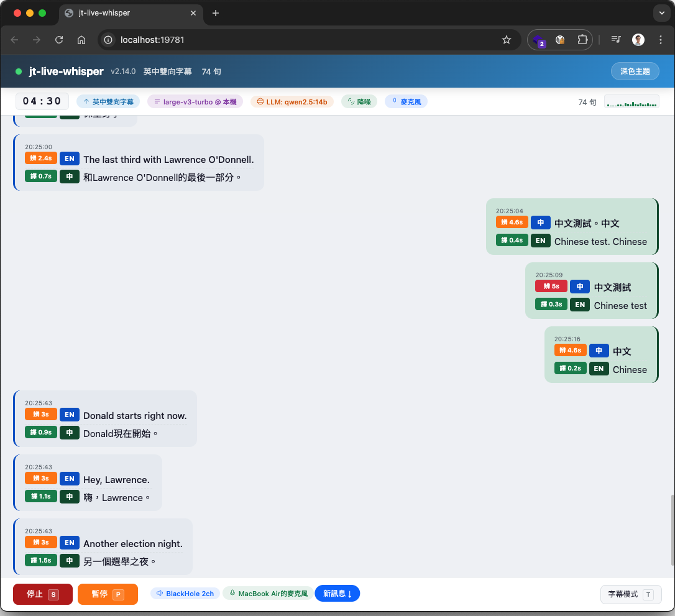Select MacBook Air的麥克風 input chip
The width and height of the screenshot is (675, 616).
[x=268, y=594]
